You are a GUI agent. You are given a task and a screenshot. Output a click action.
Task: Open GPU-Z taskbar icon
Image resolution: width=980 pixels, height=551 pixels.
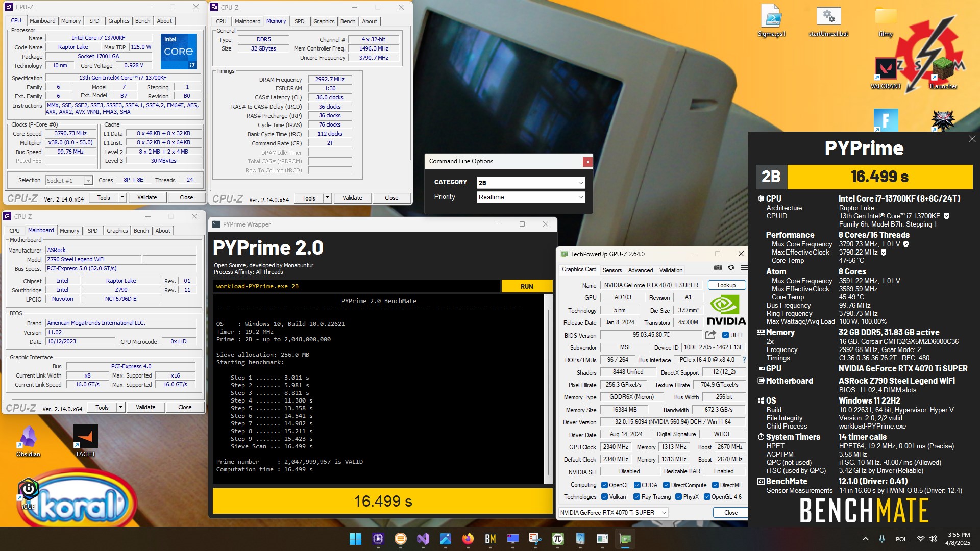pos(625,539)
